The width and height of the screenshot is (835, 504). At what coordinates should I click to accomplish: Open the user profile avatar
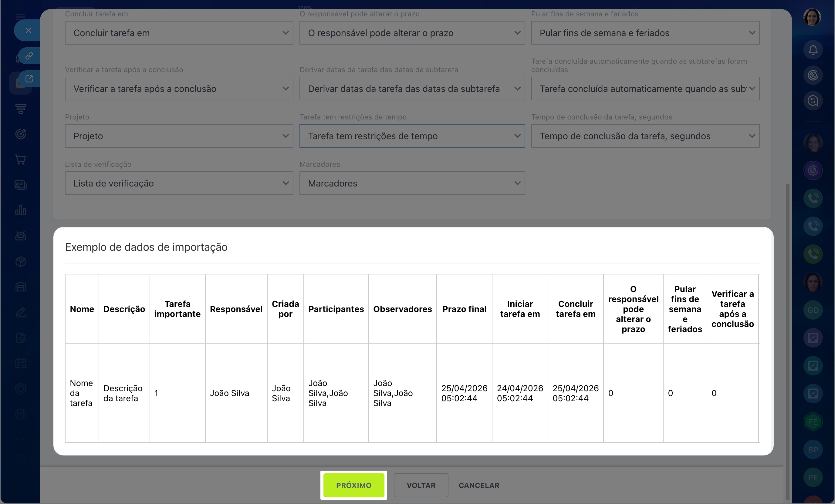pyautogui.click(x=812, y=17)
